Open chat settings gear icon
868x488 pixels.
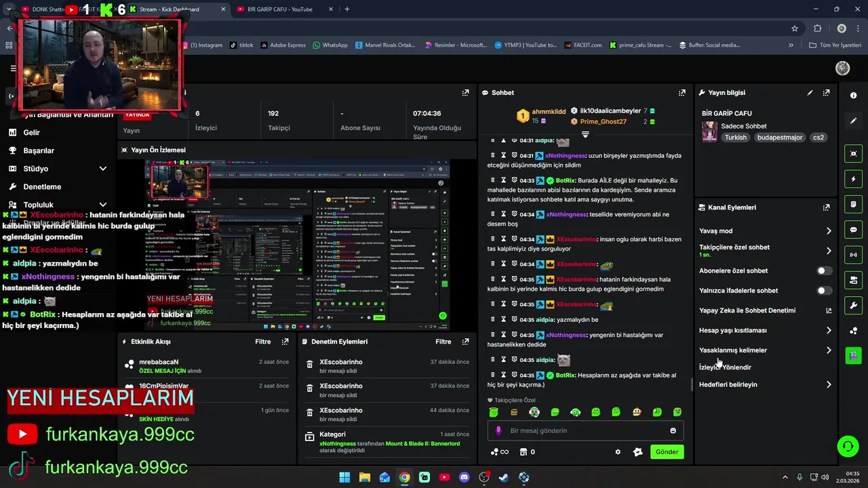pos(618,452)
